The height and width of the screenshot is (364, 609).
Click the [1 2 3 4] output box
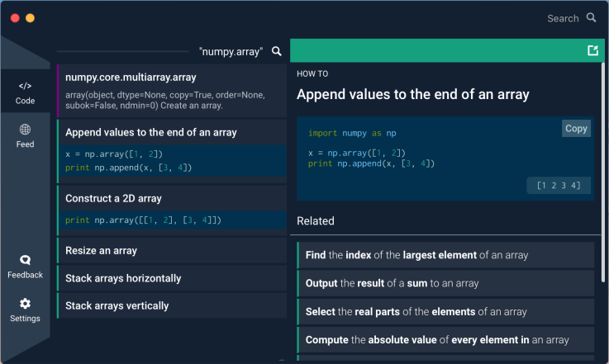558,185
